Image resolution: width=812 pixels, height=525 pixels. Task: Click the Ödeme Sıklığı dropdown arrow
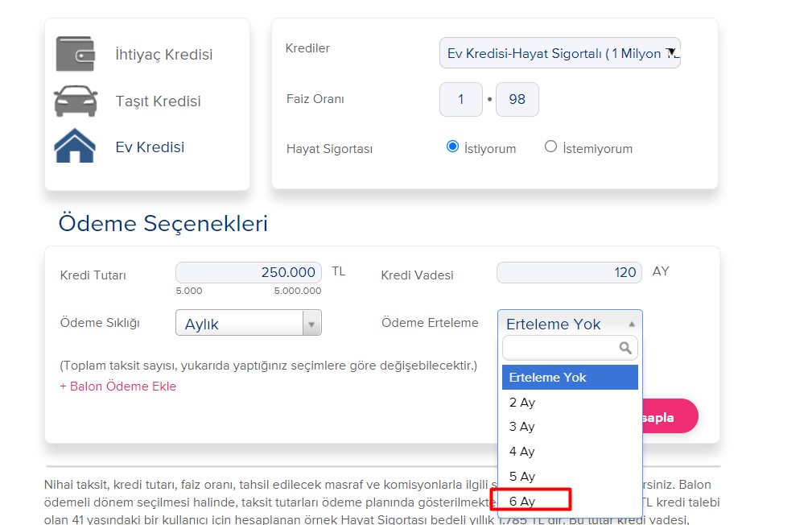(x=311, y=323)
